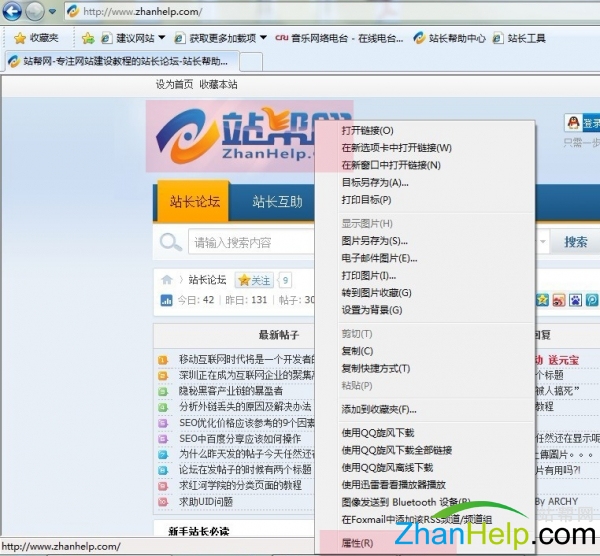Click the 设为首页 link
The width and height of the screenshot is (600, 556).
coord(174,84)
